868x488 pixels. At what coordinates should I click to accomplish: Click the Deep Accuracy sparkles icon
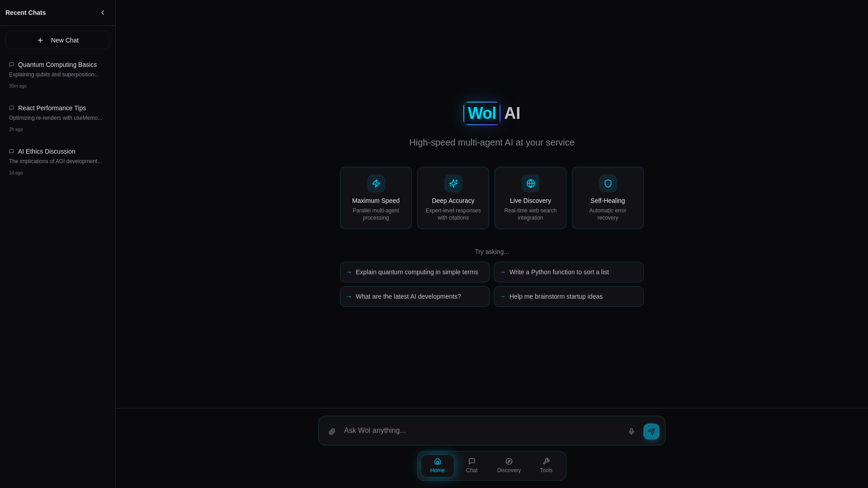(453, 183)
